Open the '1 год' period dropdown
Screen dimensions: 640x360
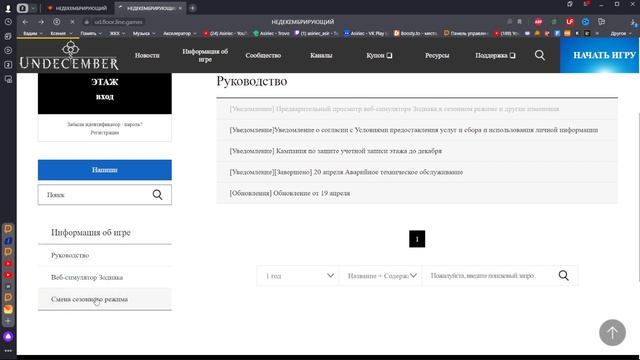298,276
